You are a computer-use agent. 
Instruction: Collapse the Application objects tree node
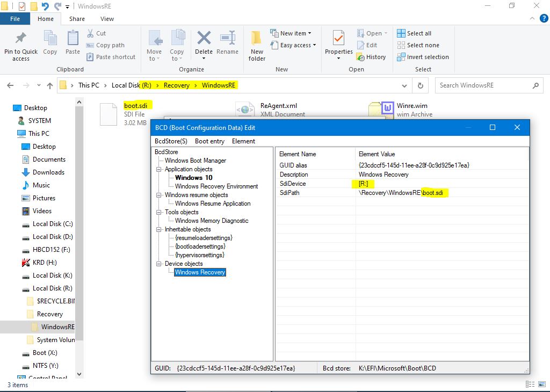click(x=159, y=169)
